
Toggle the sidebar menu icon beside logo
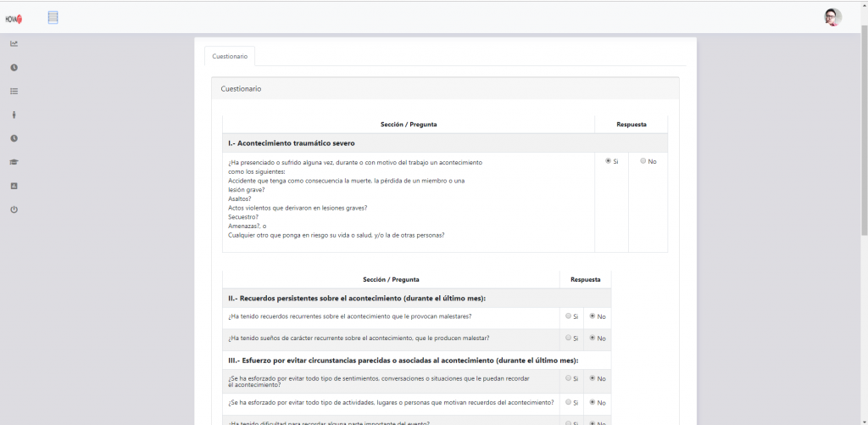(x=53, y=18)
